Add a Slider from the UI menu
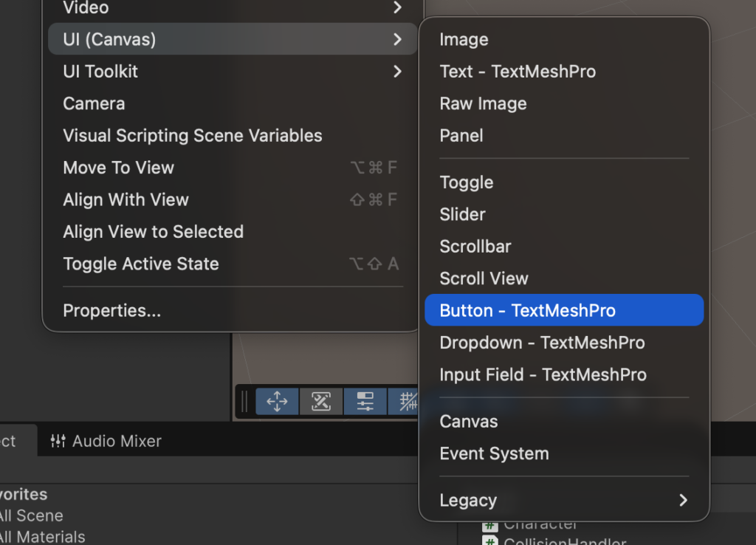756x545 pixels. click(463, 215)
